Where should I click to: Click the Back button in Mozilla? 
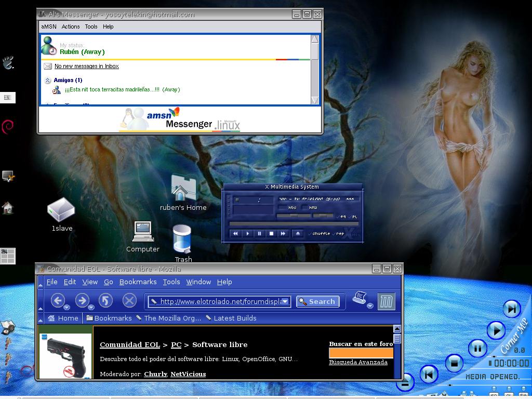(x=57, y=300)
